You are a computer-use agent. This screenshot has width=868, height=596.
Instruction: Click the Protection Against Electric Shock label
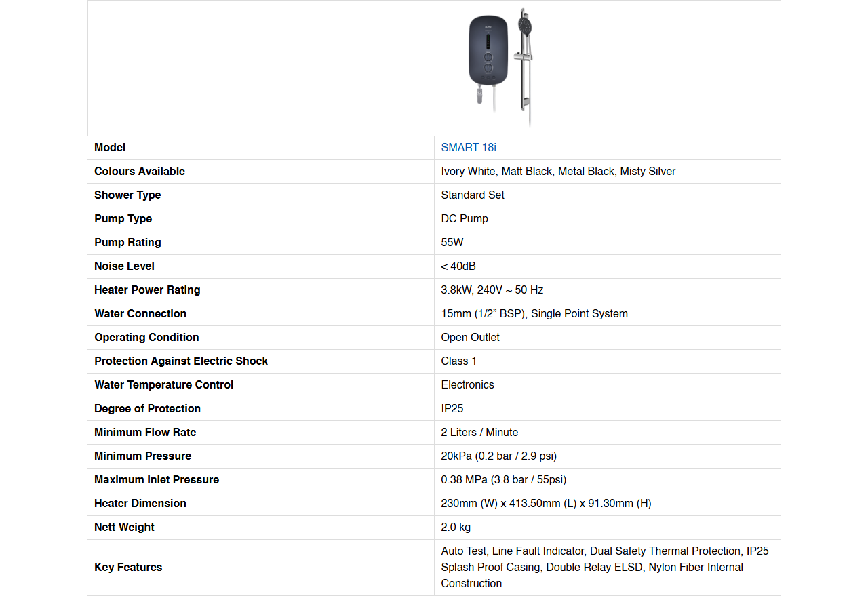[x=181, y=361]
